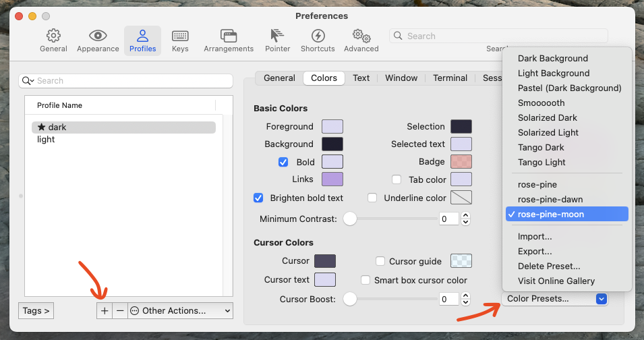Viewport: 644px width, 340px height.
Task: Open the Appearance preferences pane
Action: point(98,40)
